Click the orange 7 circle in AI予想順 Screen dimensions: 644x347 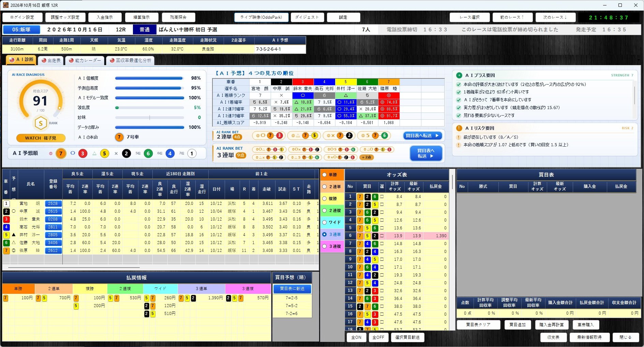point(61,153)
